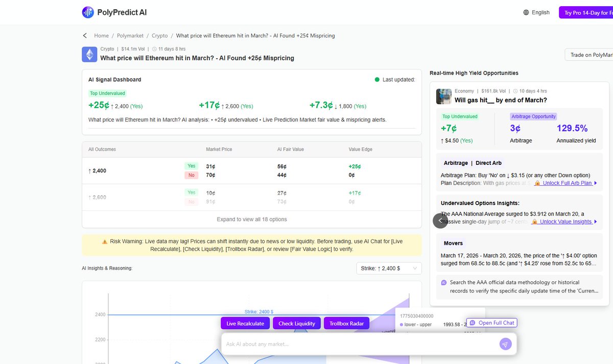Click the 56¢ AI fair value cell

281,166
